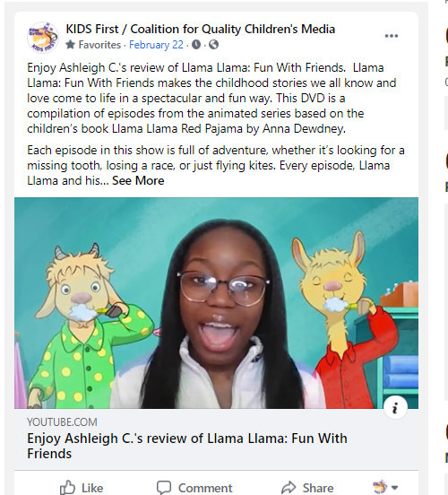
Task: Open the YouTube video preview thumbnail
Action: 216,303
